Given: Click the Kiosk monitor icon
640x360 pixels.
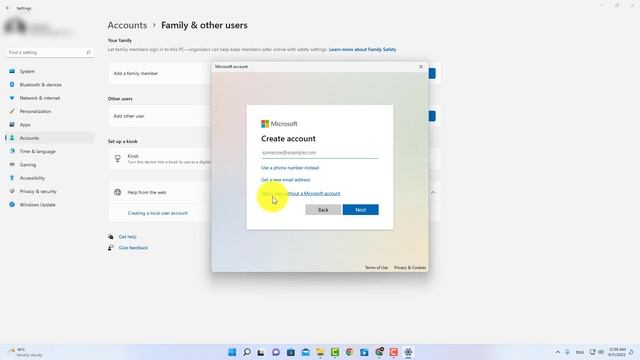Looking at the screenshot, I should pos(118,159).
